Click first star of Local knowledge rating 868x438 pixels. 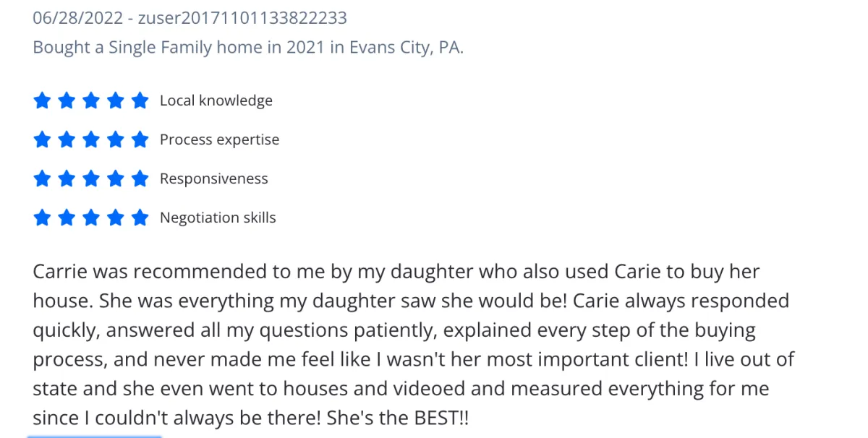42,100
